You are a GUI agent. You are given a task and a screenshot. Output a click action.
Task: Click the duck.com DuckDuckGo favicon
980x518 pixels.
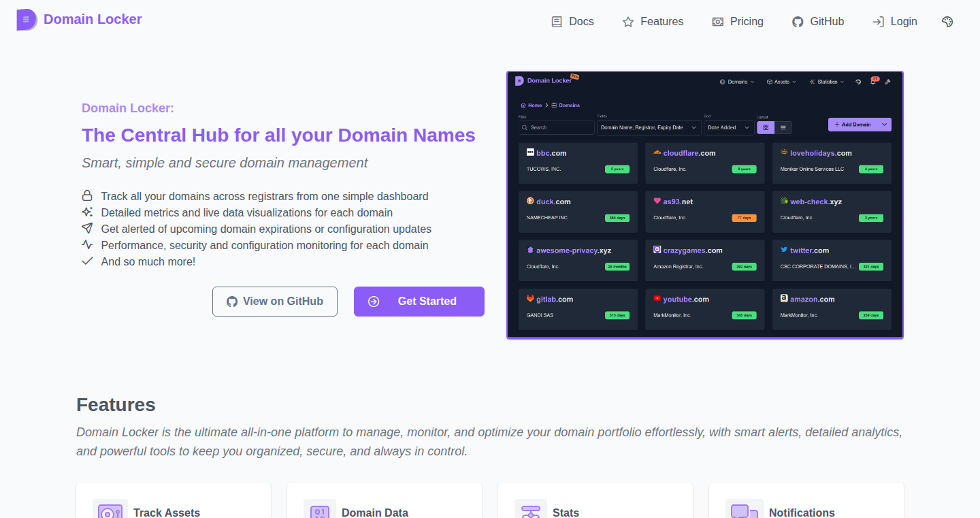531,201
